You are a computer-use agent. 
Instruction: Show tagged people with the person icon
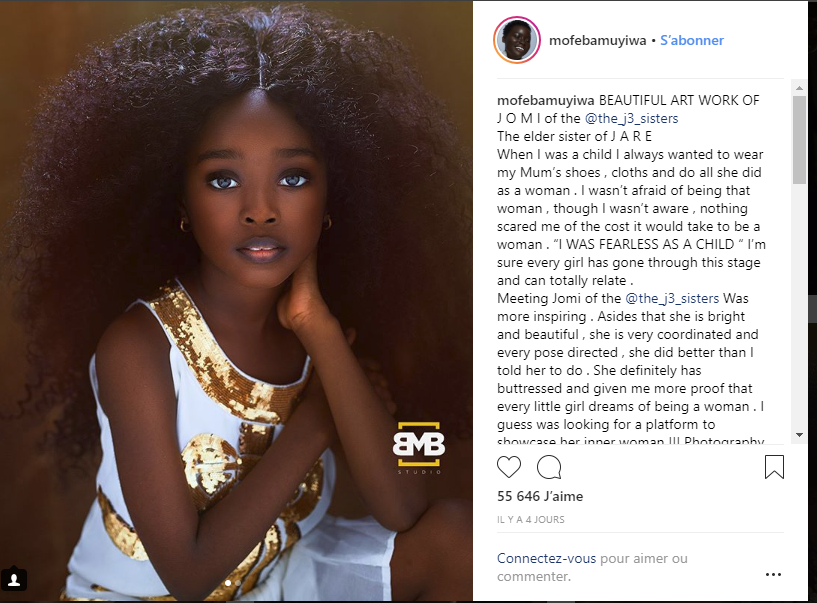tap(14, 580)
